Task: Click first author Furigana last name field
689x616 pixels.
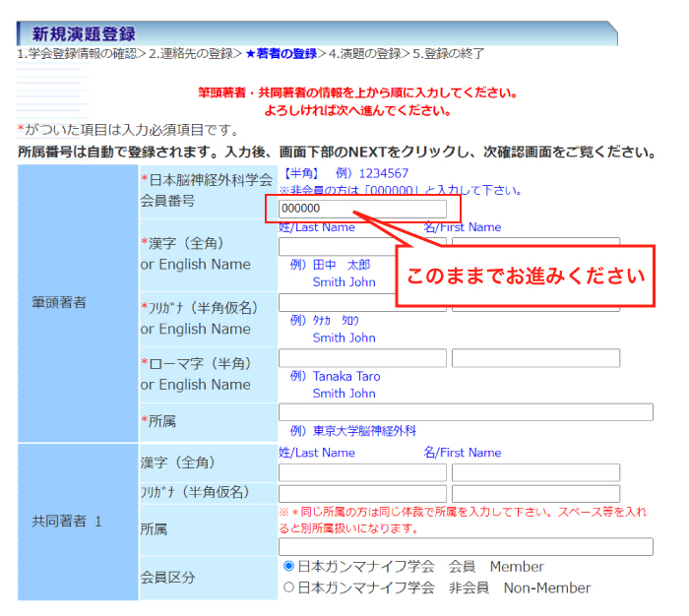Action: tap(337, 303)
